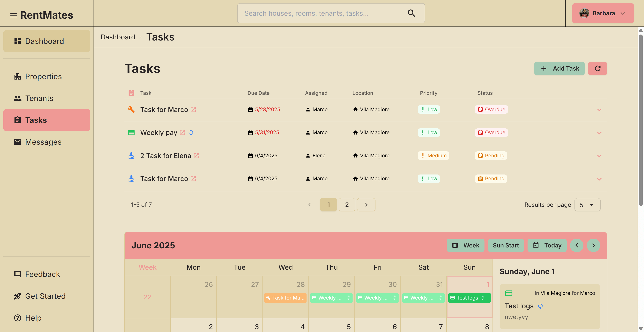The image size is (644, 332).
Task: Click the search magnifier icon
Action: tap(411, 13)
